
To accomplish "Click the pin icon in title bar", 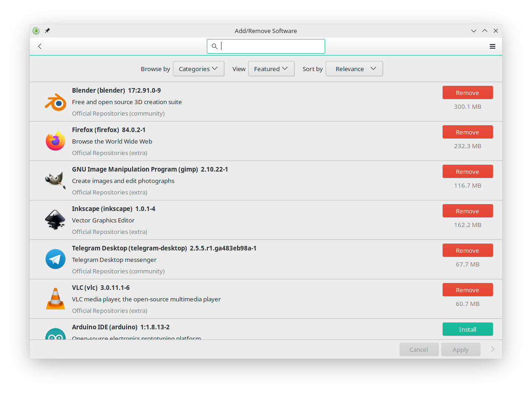I will click(x=48, y=31).
